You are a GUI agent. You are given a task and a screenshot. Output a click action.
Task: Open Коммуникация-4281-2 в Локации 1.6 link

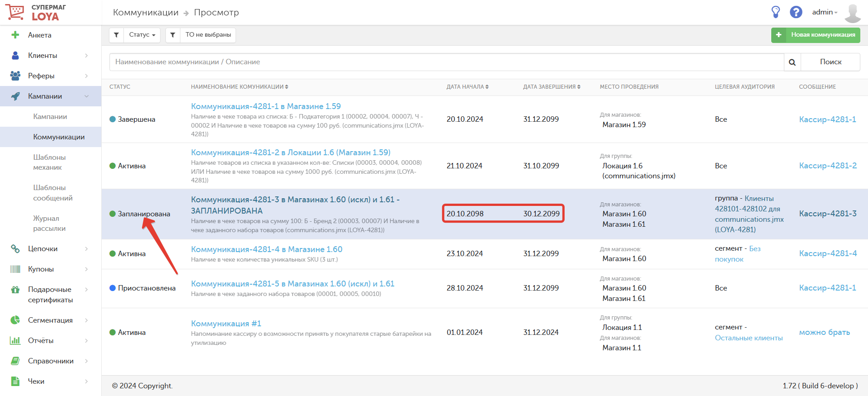291,153
